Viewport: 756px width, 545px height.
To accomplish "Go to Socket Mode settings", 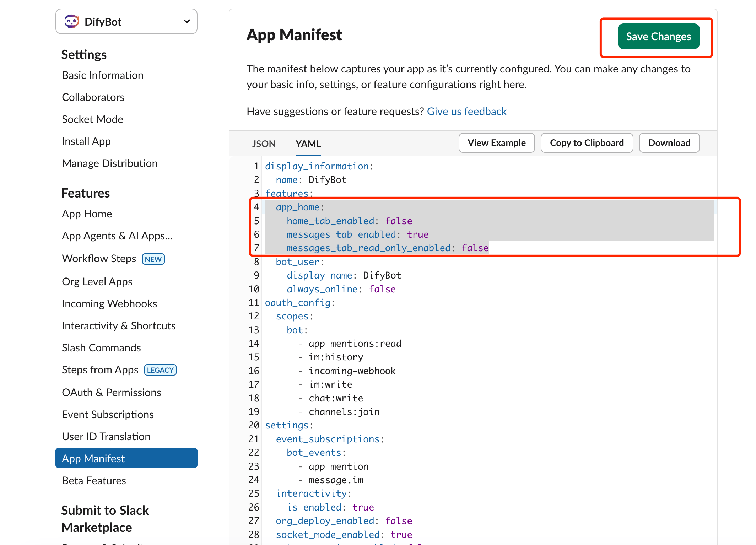I will (x=92, y=119).
